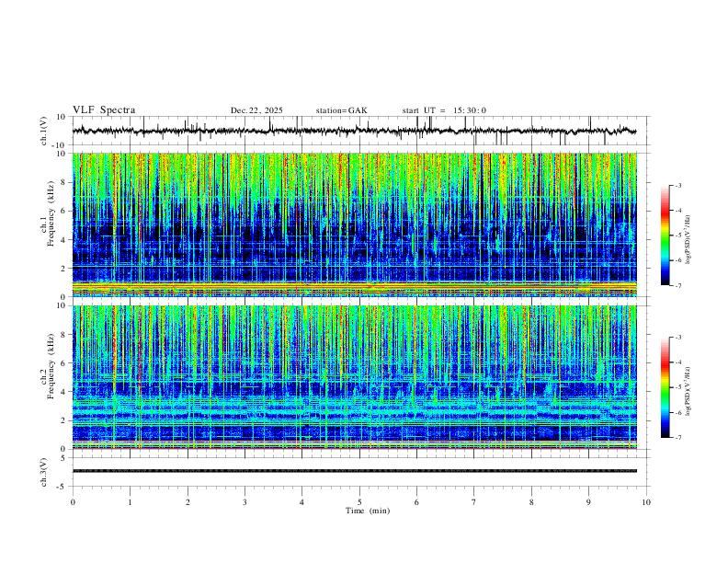Screen dimensions: 728x563
Task: Click the ch.1 colorbar "log(PSD)" label
Action: (x=688, y=240)
